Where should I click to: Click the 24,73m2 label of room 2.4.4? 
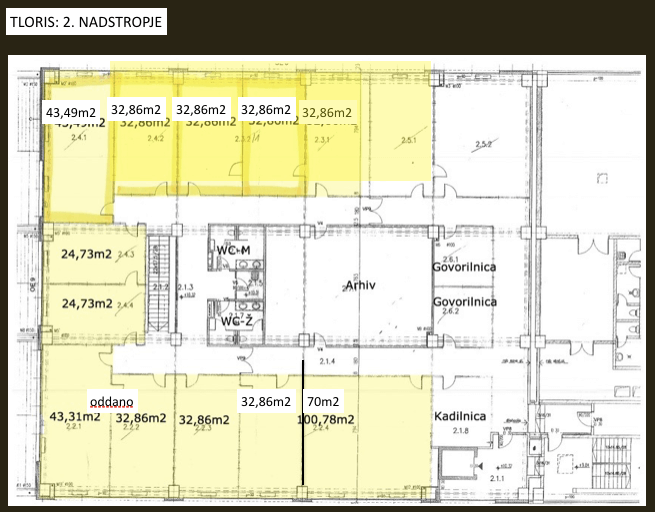click(x=86, y=302)
